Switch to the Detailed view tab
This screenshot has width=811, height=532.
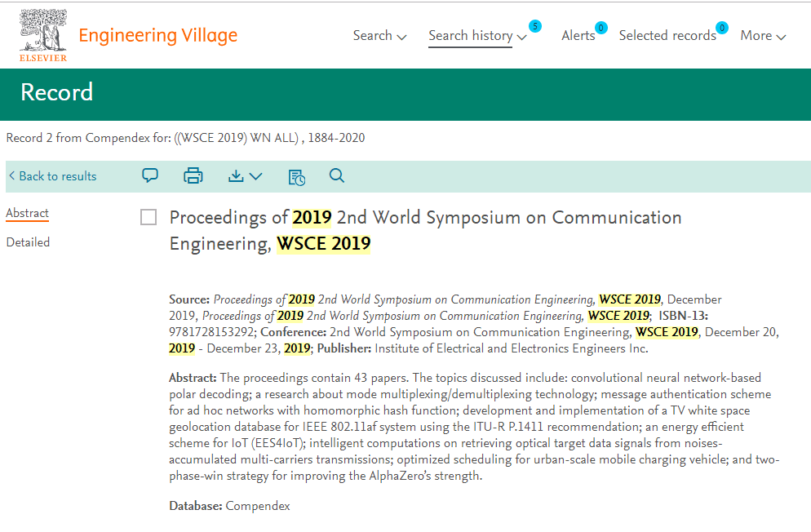pyautogui.click(x=28, y=242)
